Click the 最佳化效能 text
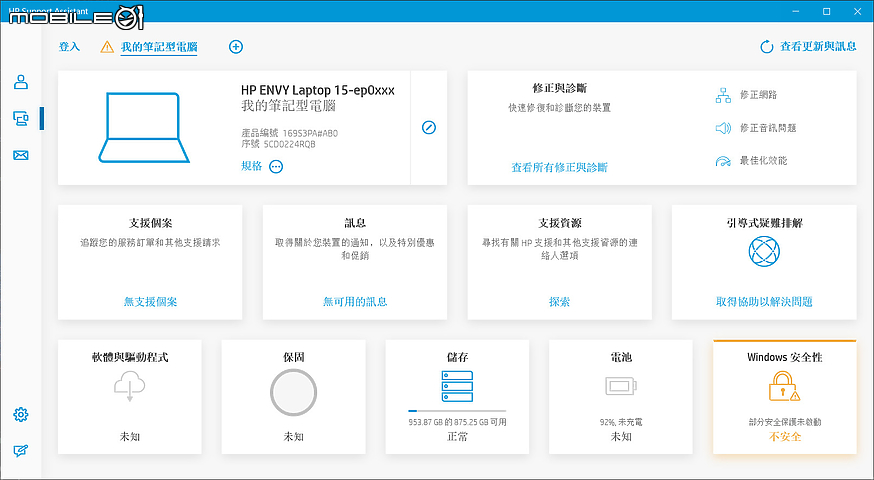This screenshot has width=874, height=480. 763,161
